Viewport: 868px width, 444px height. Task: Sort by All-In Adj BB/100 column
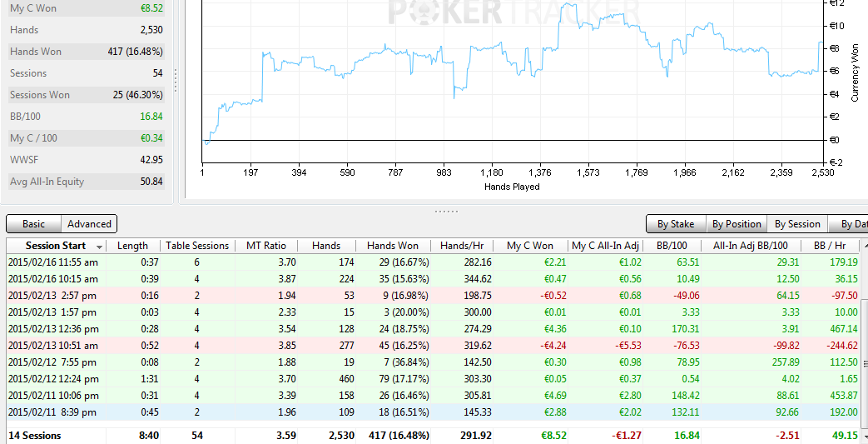pyautogui.click(x=752, y=246)
